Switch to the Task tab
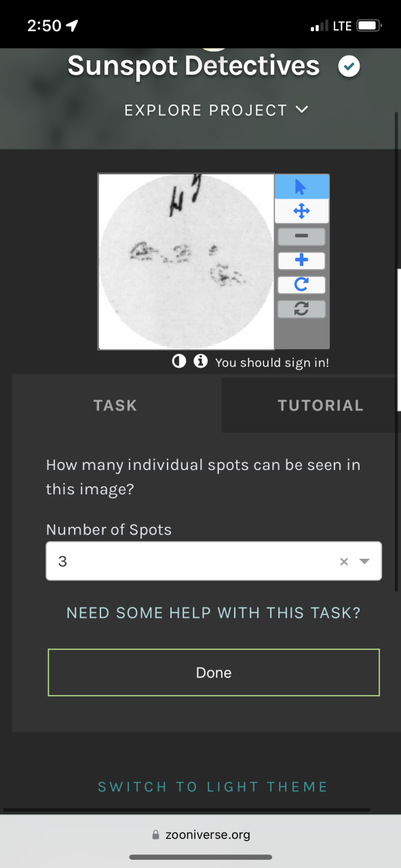This screenshot has height=868, width=401. tap(116, 406)
